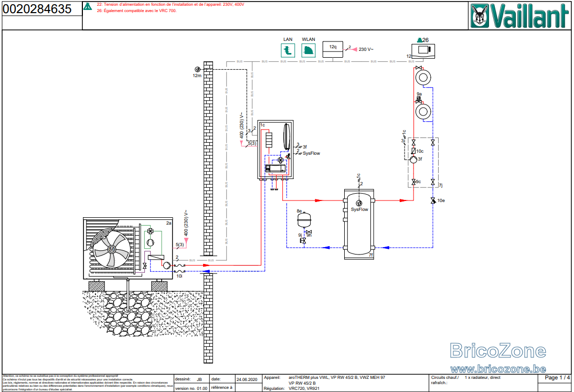Click the Page 1 / 4 indicator

coord(557,377)
